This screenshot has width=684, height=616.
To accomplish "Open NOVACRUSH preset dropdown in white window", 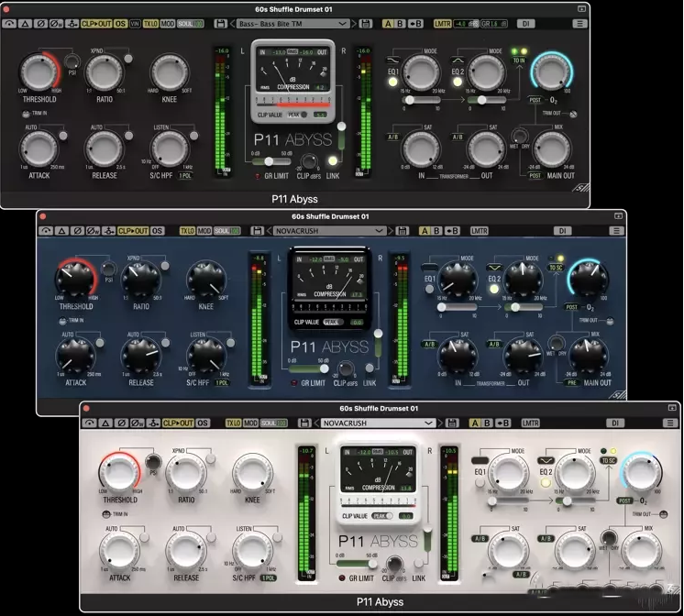I will tap(379, 423).
